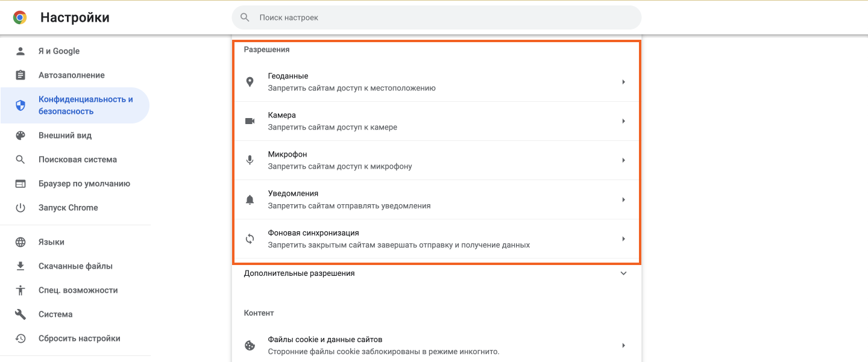
Task: Open the Поисковая система section
Action: [x=78, y=159]
